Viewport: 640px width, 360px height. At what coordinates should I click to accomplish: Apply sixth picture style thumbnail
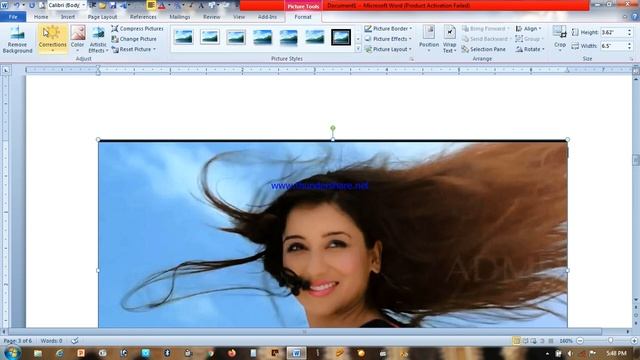[314, 37]
